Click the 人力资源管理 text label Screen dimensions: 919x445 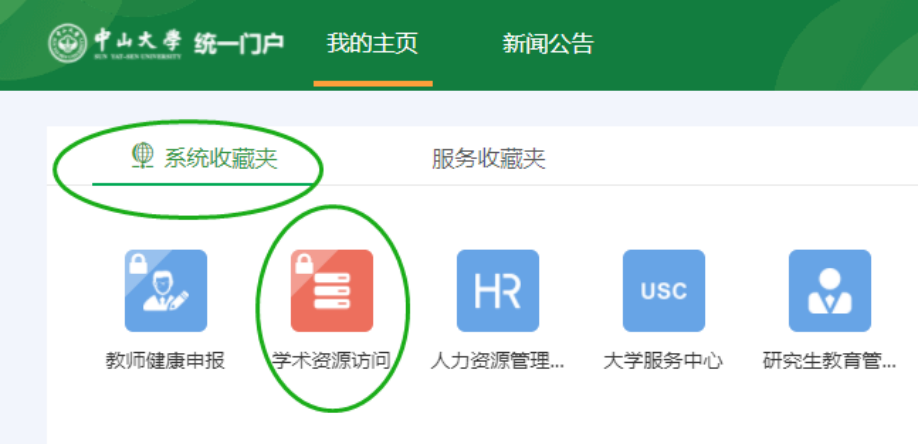498,361
